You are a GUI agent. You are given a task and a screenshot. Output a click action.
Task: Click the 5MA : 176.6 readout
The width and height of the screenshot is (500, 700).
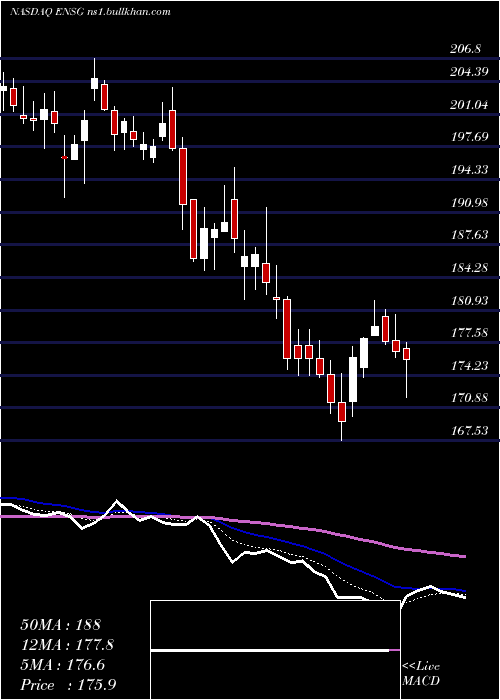coord(63,665)
